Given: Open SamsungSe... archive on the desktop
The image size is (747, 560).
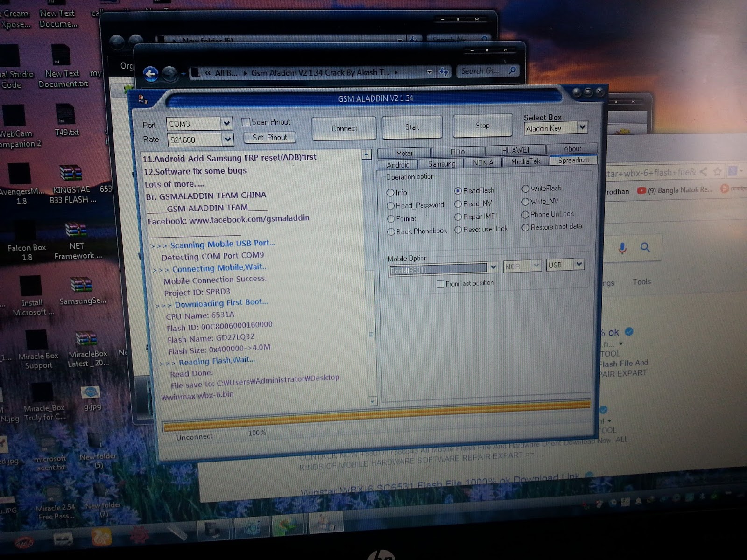Looking at the screenshot, I should (x=82, y=291).
